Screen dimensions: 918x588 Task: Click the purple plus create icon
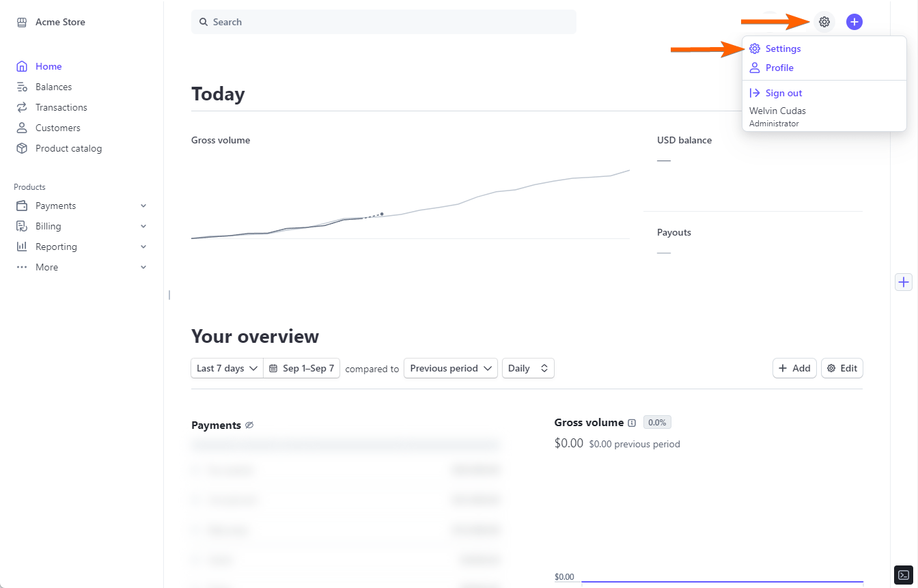point(854,22)
